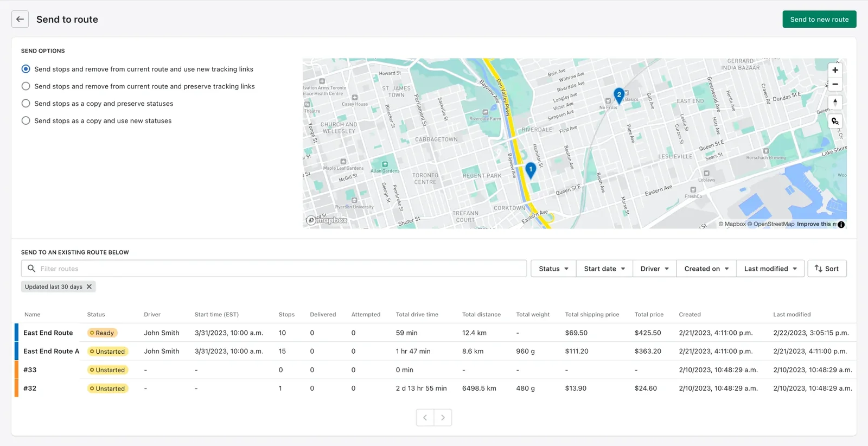The image size is (868, 446).
Task: Open the map attribution info icon
Action: pos(841,224)
